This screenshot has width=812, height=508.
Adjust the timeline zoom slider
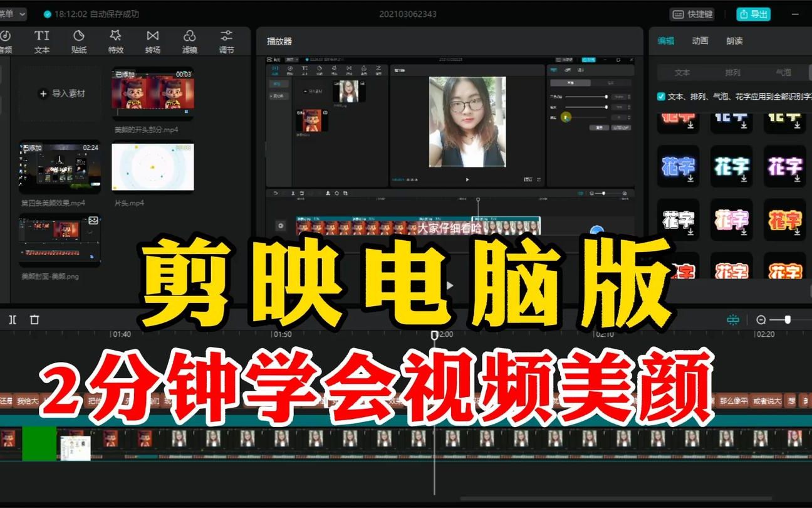pyautogui.click(x=788, y=320)
